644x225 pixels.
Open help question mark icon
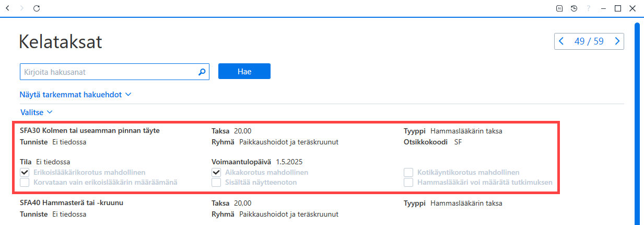click(x=589, y=8)
